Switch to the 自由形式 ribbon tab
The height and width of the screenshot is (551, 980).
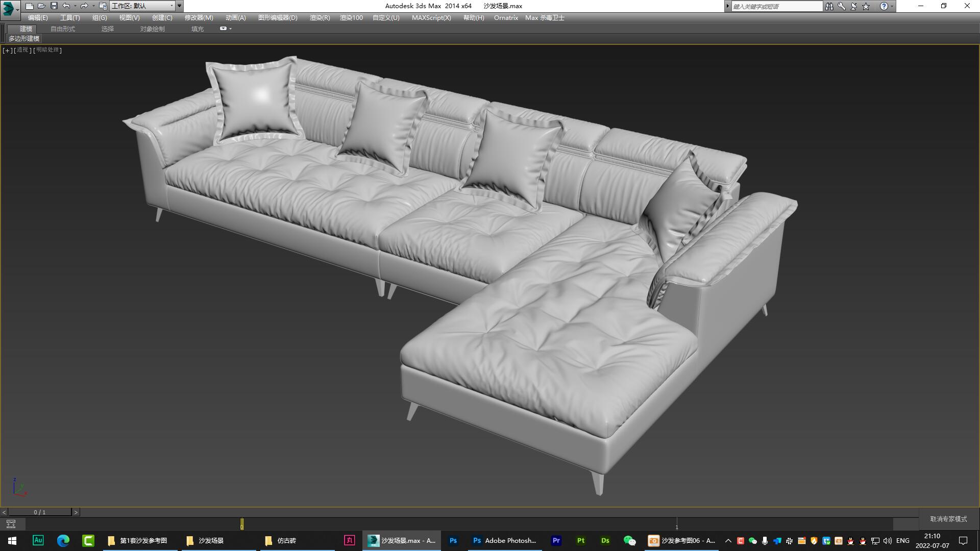point(62,29)
